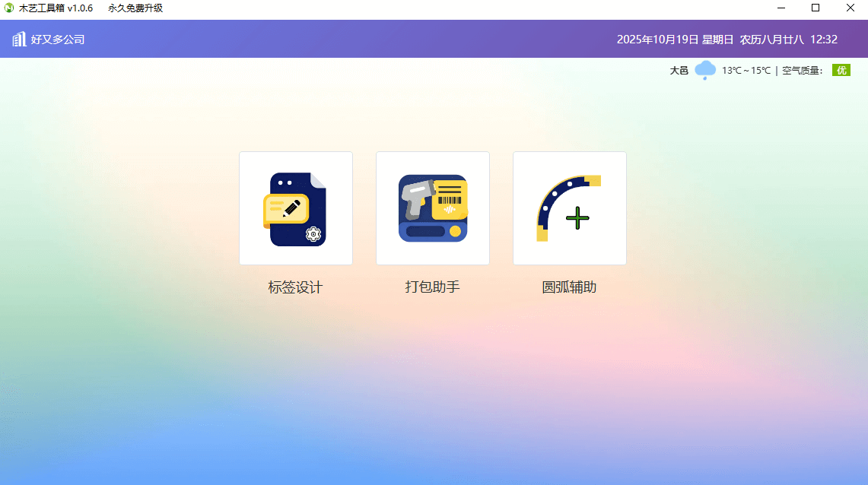Click the 好又多公司 building logo

[x=19, y=39]
